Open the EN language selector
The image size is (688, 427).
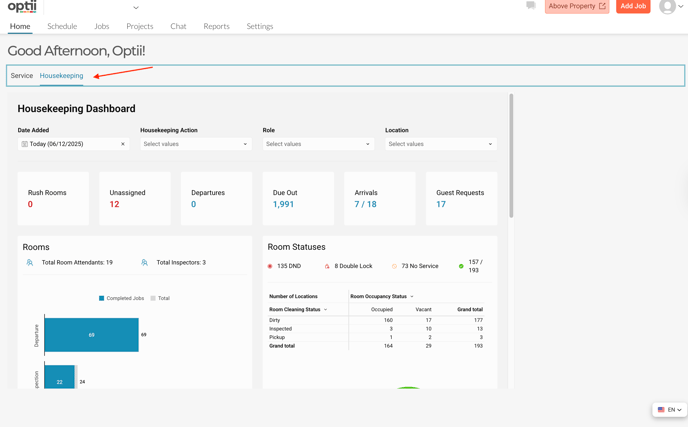670,409
